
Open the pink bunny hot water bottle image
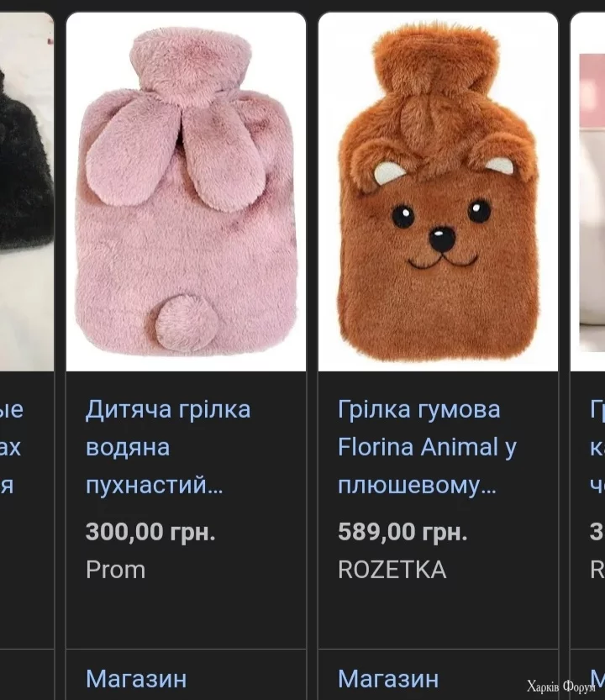(187, 192)
